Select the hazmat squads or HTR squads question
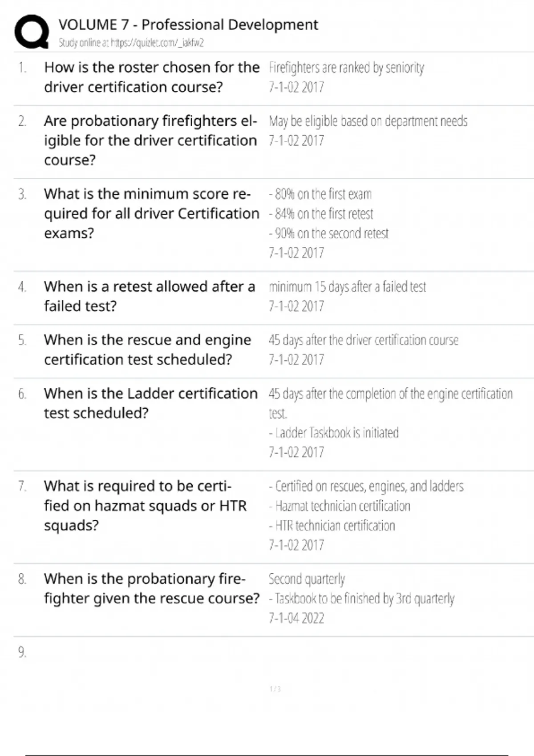Viewport: 534px width, 756px height. pyautogui.click(x=145, y=506)
